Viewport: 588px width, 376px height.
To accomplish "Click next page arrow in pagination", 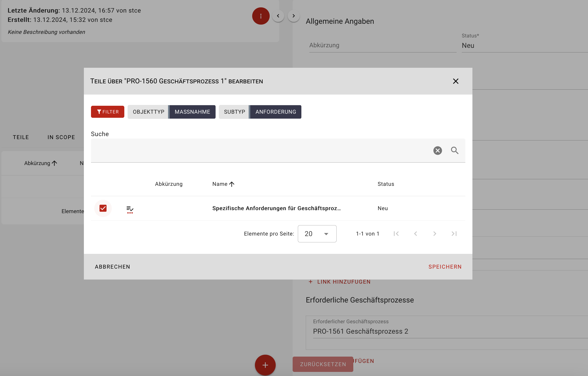I will pos(435,234).
